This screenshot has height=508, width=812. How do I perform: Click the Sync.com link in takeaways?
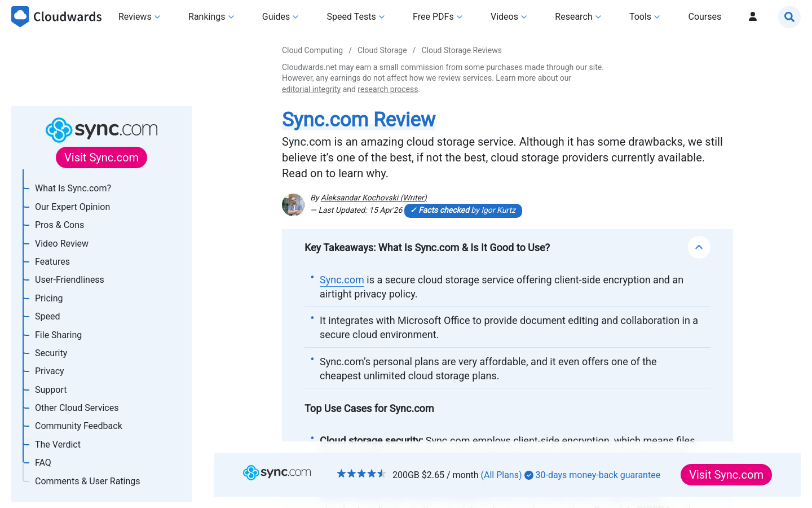pos(342,280)
